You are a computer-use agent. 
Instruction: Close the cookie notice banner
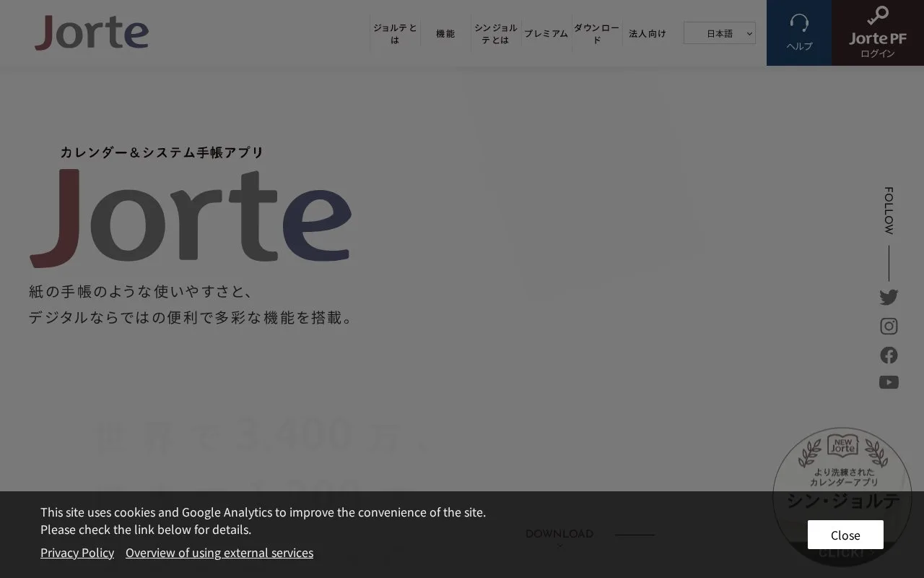click(x=845, y=535)
